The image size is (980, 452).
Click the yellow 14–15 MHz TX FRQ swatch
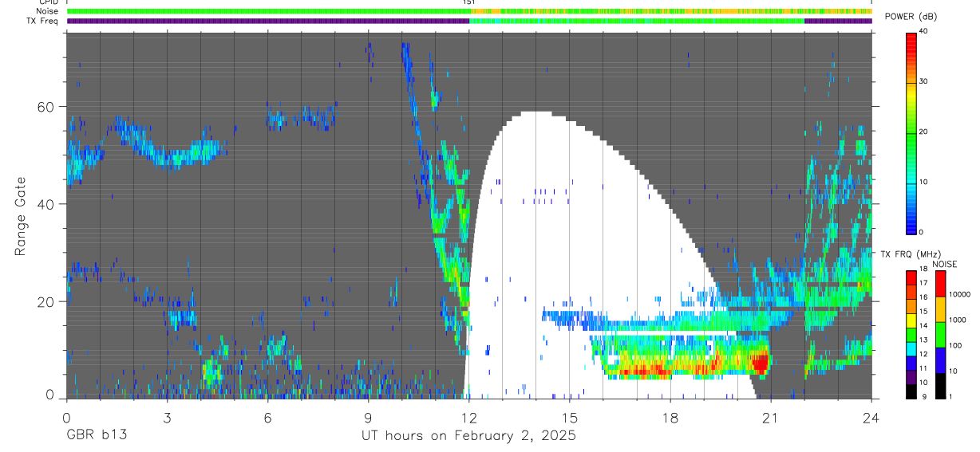coord(911,320)
